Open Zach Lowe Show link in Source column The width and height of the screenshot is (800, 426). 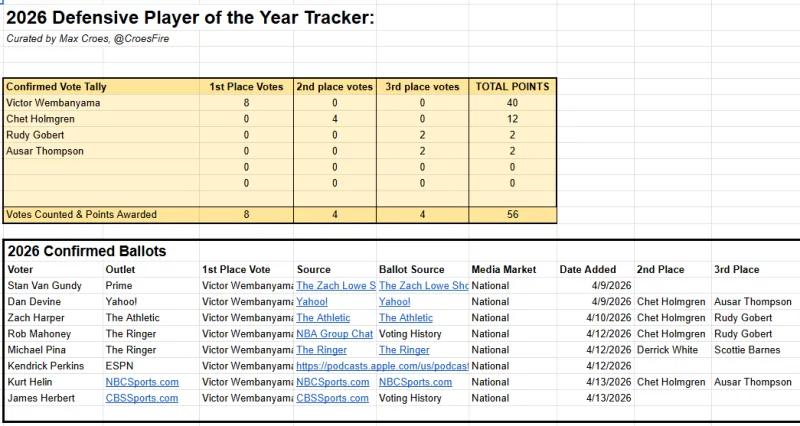click(x=336, y=286)
